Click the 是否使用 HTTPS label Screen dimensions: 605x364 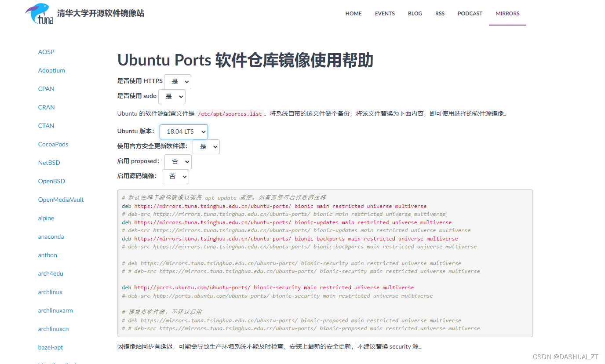pos(140,81)
